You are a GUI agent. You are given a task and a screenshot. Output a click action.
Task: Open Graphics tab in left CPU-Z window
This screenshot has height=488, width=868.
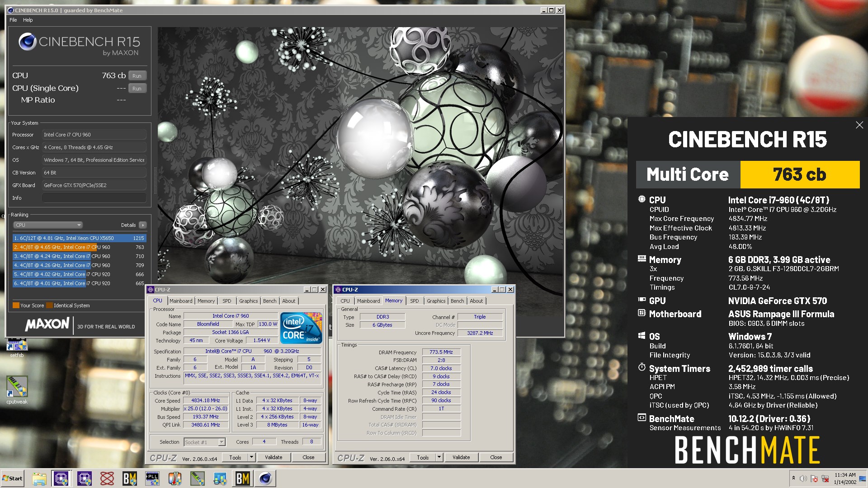[x=249, y=301]
